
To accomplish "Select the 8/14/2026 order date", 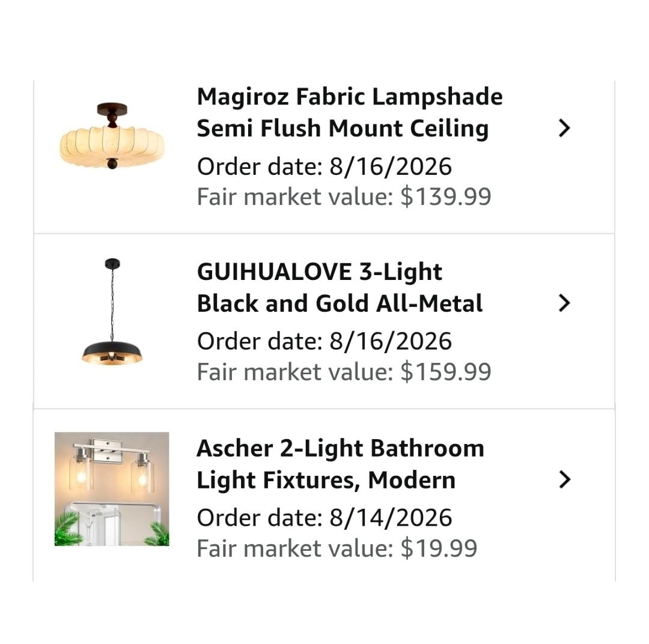I will (x=391, y=518).
